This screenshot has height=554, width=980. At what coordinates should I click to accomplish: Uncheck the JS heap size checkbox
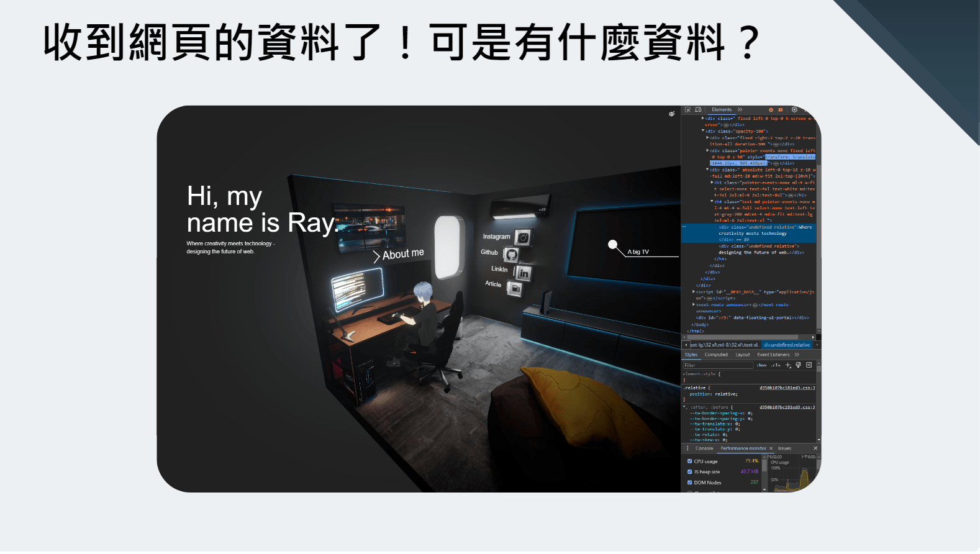coord(689,472)
